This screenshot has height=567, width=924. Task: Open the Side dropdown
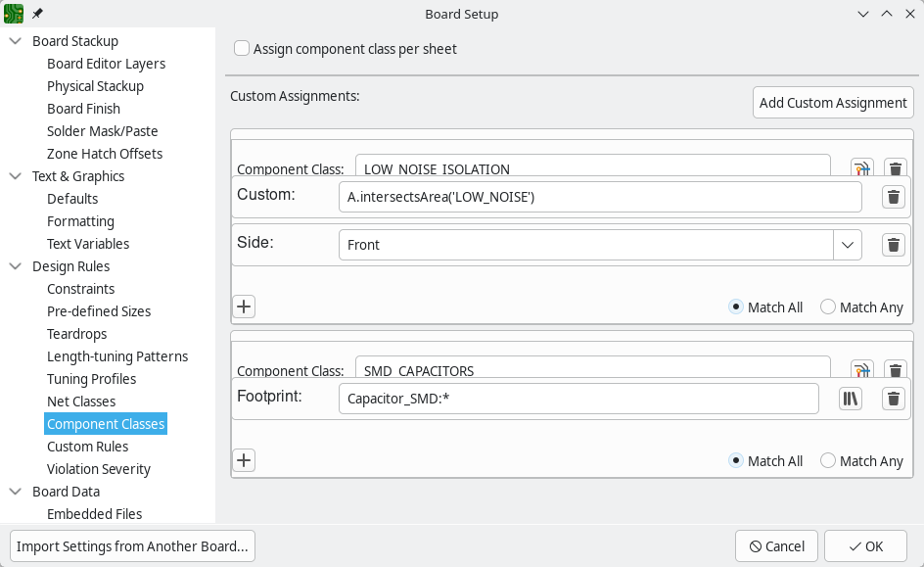848,245
